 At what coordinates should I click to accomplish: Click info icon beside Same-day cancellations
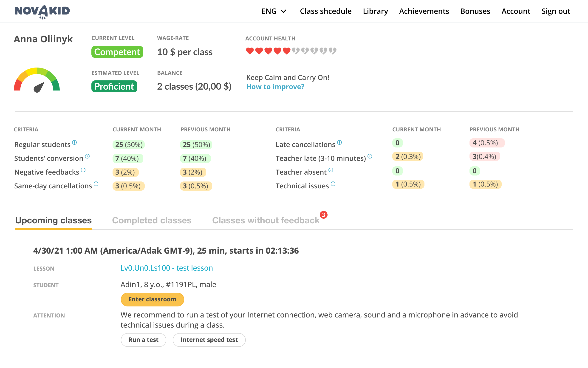click(x=96, y=184)
